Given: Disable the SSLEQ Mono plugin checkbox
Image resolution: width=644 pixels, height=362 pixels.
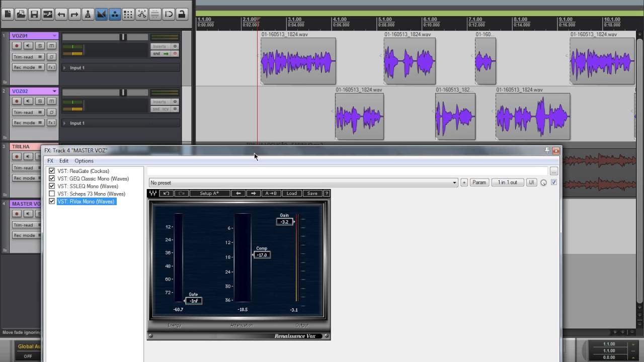Looking at the screenshot, I should point(52,186).
